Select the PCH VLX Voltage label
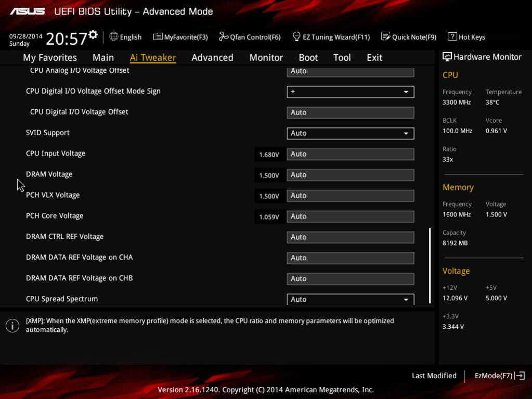Viewport: 532px width, 399px height. click(53, 195)
